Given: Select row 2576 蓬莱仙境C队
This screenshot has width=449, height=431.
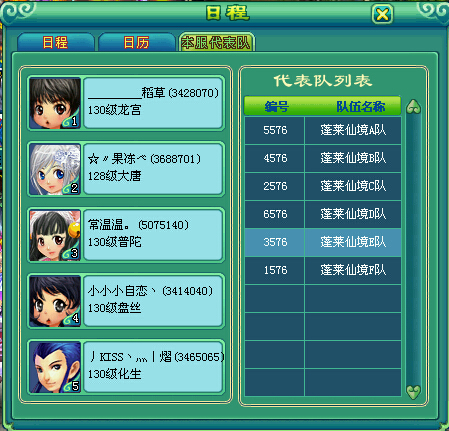Looking at the screenshot, I should coord(323,186).
